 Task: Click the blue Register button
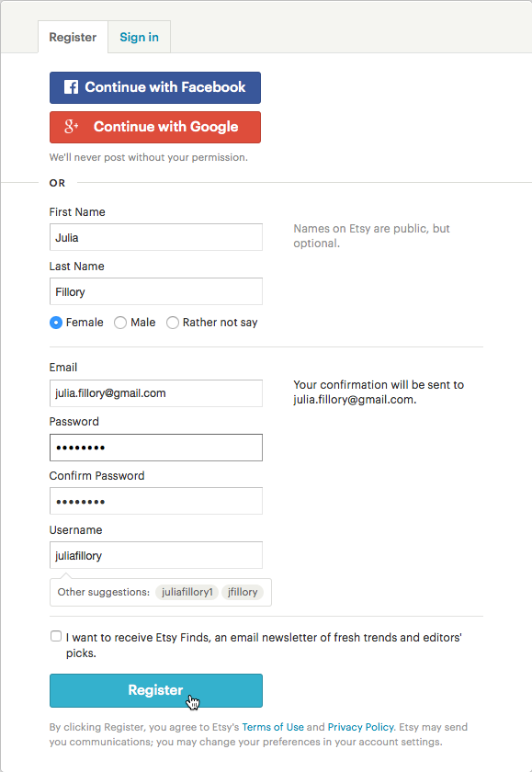tap(156, 690)
